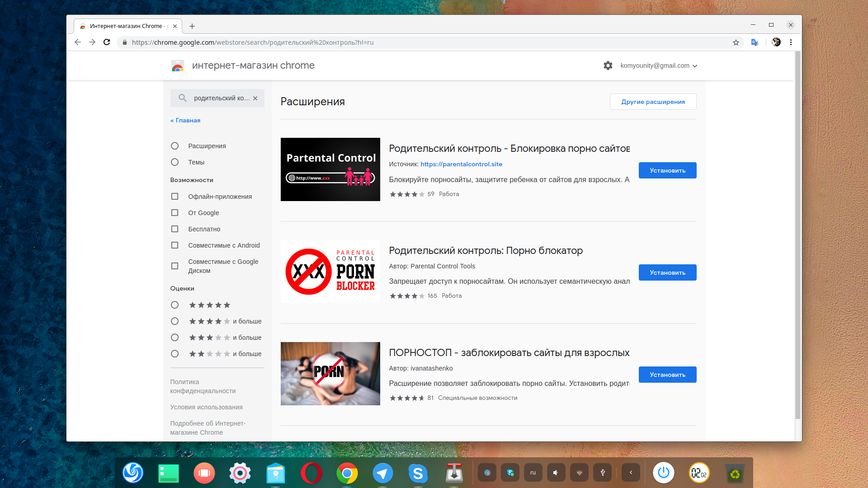Switch the ru keyboard layout indicator
The height and width of the screenshot is (488, 868).
(x=533, y=473)
